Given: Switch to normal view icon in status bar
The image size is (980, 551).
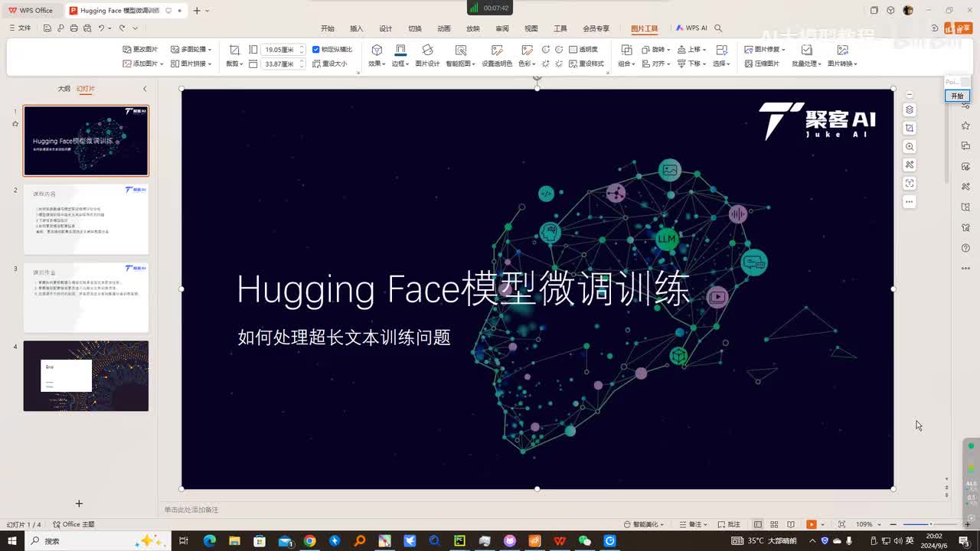Looking at the screenshot, I should [758, 524].
